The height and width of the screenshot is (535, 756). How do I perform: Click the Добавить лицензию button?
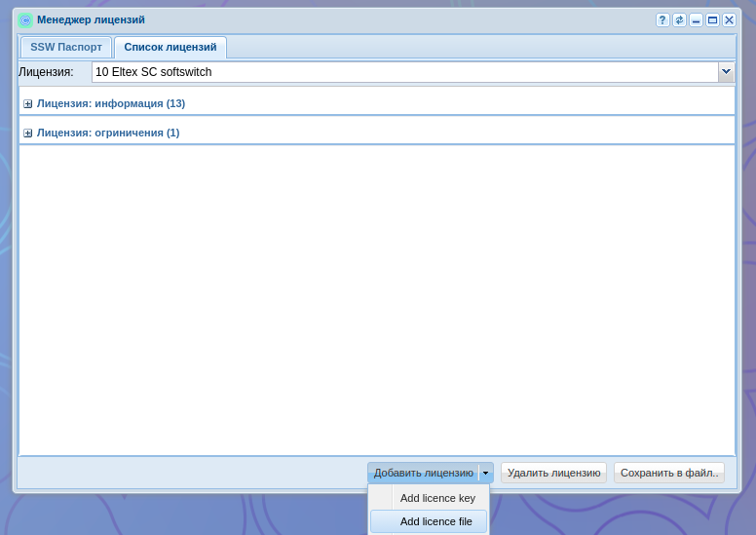(424, 473)
